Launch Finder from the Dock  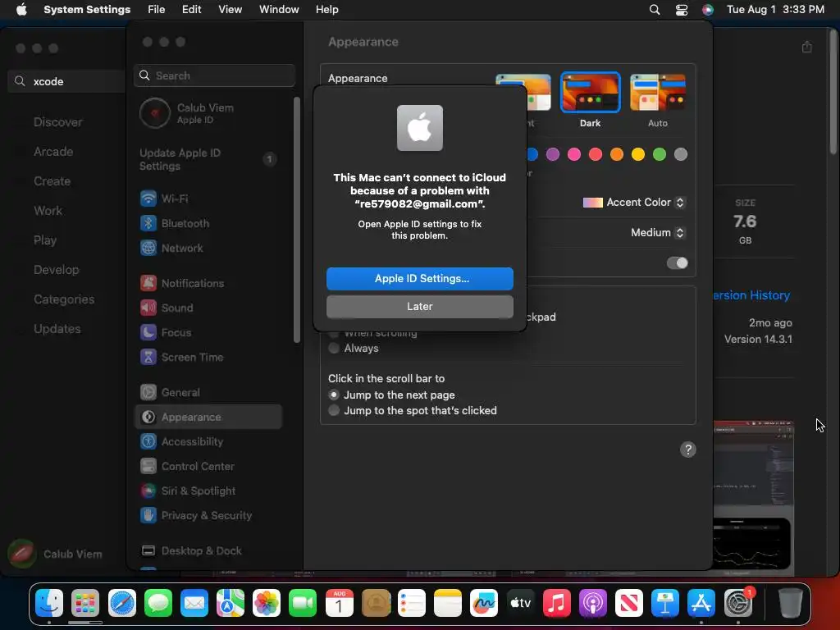(48, 604)
